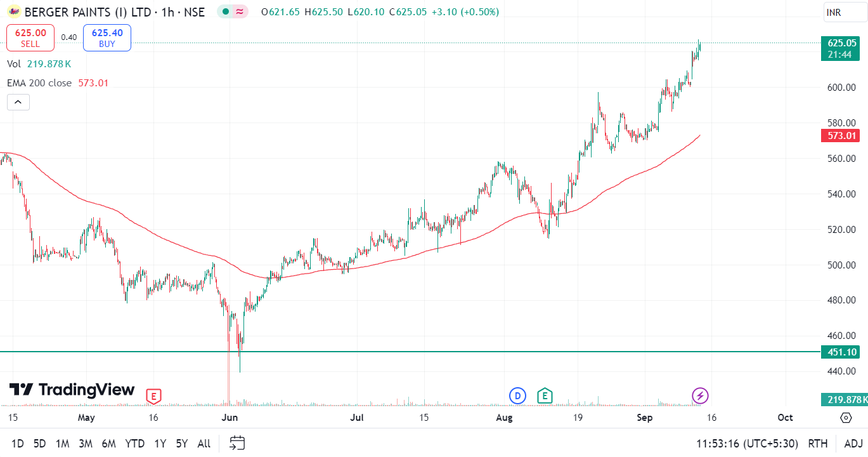
Task: Click the red 573.01 EMA price label
Action: 839,135
